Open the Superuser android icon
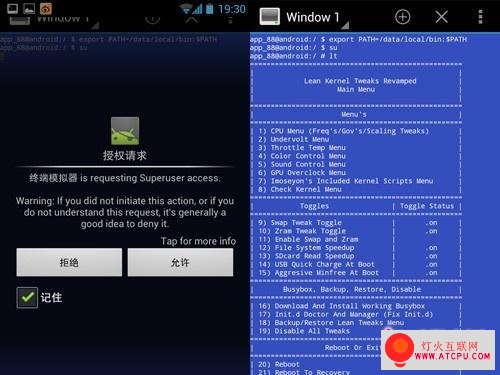The height and width of the screenshot is (375, 500). (125, 131)
